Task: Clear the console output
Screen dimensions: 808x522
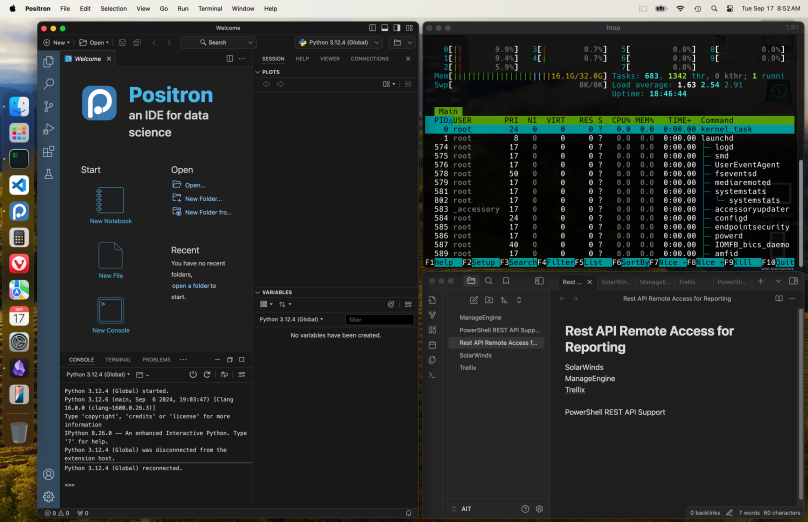Action: tap(242, 375)
